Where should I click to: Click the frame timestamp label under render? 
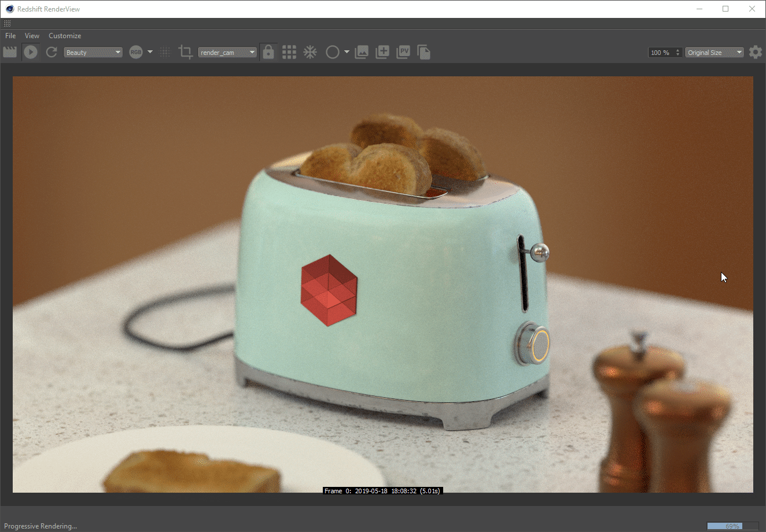(382, 491)
